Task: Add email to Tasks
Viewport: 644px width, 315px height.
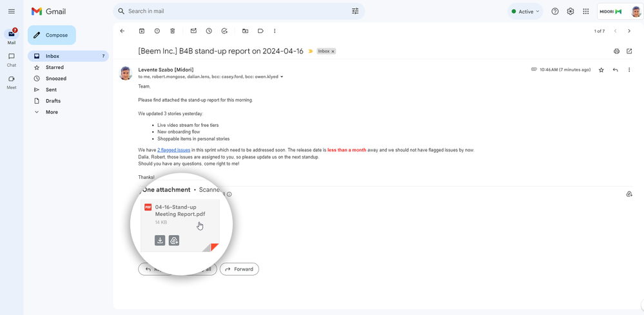Action: (224, 31)
